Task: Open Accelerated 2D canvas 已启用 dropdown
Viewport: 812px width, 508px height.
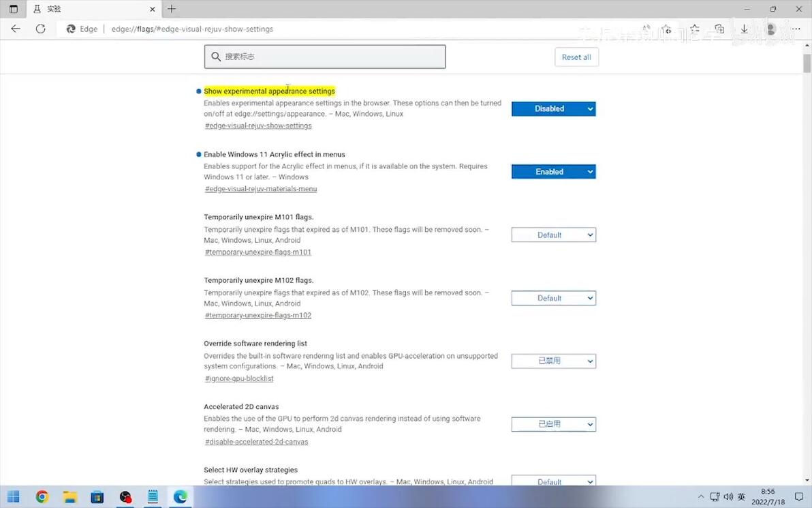Action: [554, 424]
